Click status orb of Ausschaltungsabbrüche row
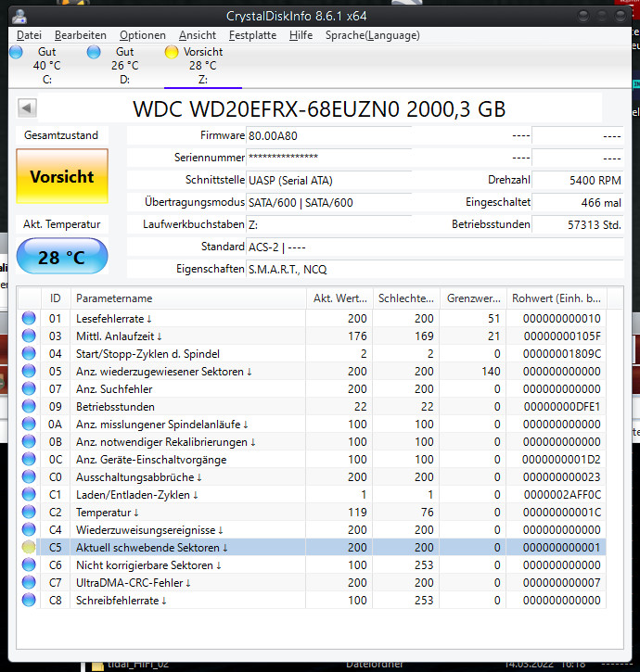 click(x=29, y=476)
